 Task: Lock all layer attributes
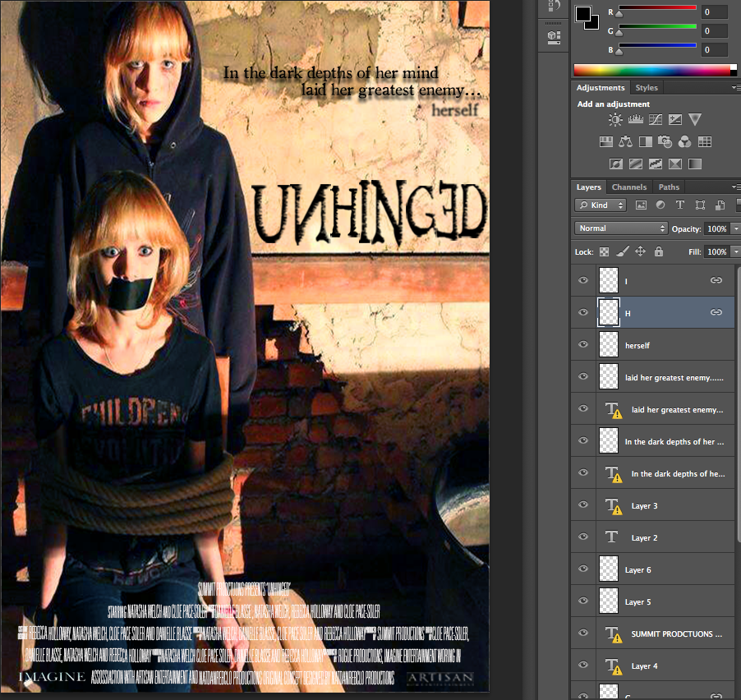pos(659,251)
